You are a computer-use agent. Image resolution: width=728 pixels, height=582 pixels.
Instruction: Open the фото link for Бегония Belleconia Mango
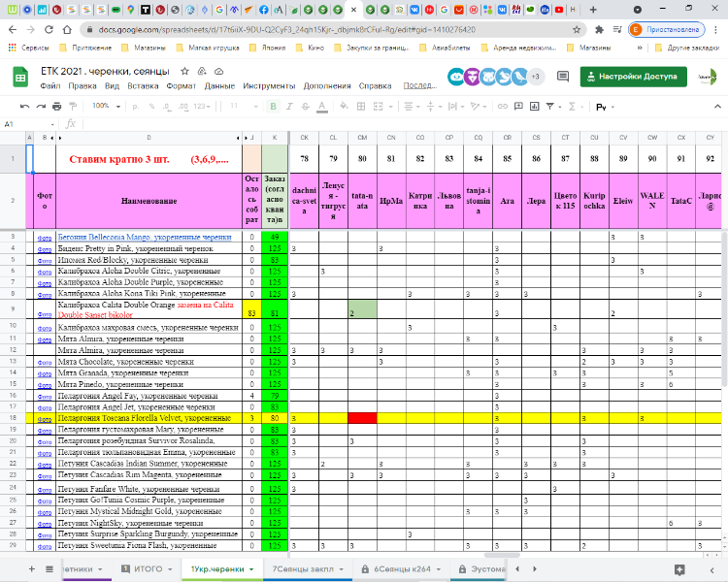tap(44, 237)
